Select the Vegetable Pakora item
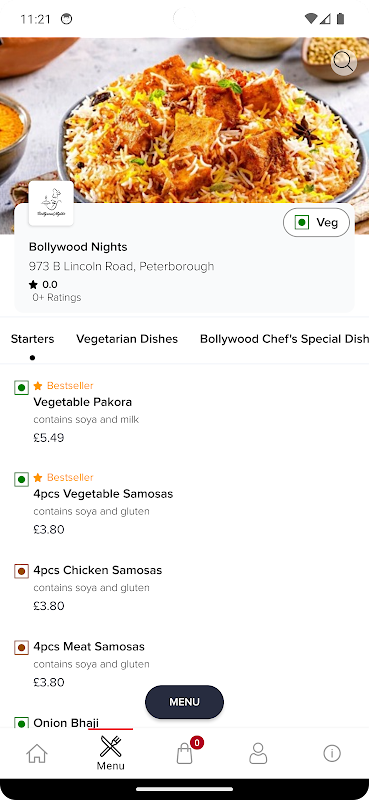The height and width of the screenshot is (800, 369). 184,412
